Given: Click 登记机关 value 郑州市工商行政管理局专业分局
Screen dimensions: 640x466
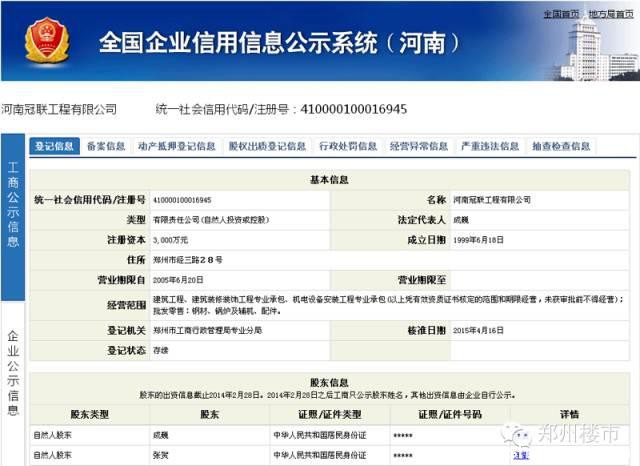Looking at the screenshot, I should (207, 330).
